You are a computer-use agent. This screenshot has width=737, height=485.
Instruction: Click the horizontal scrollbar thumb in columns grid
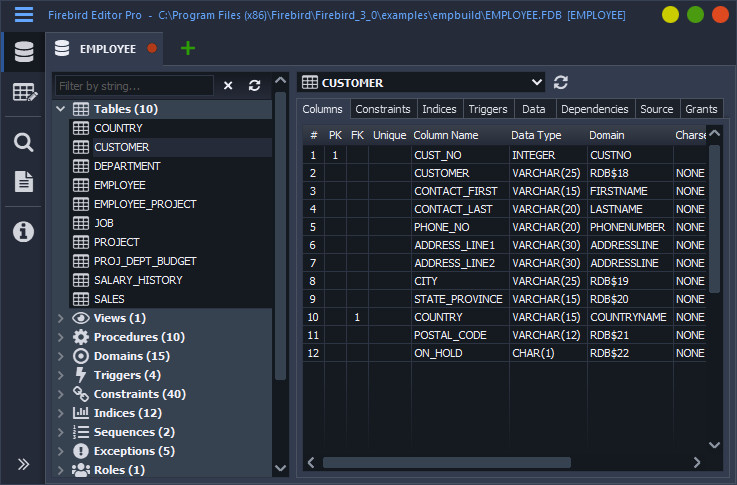pos(447,462)
